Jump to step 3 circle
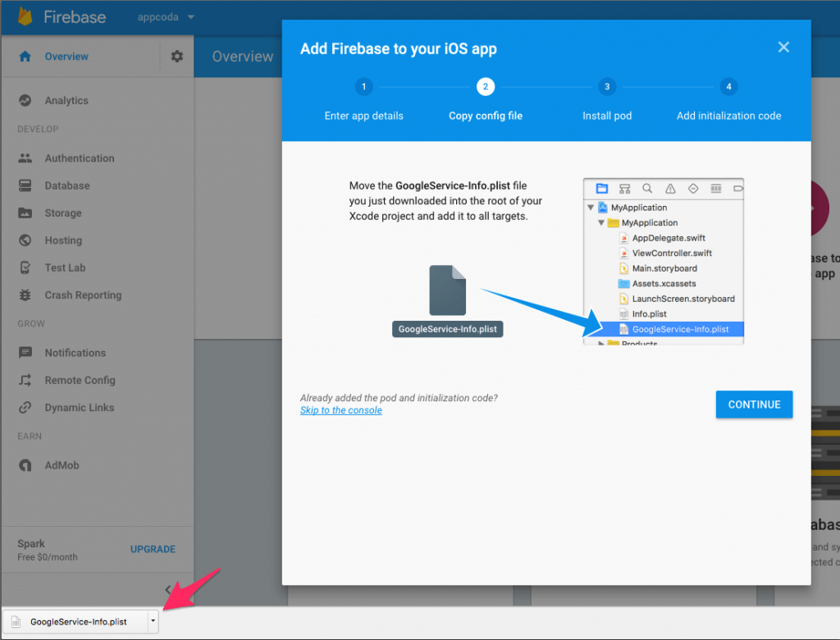Image resolution: width=840 pixels, height=640 pixels. [607, 87]
